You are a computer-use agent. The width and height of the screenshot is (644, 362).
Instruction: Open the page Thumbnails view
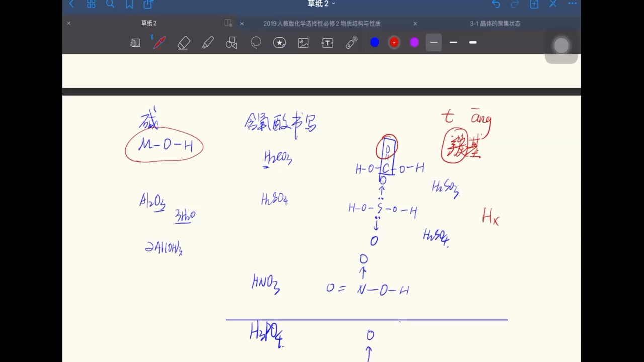[91, 4]
